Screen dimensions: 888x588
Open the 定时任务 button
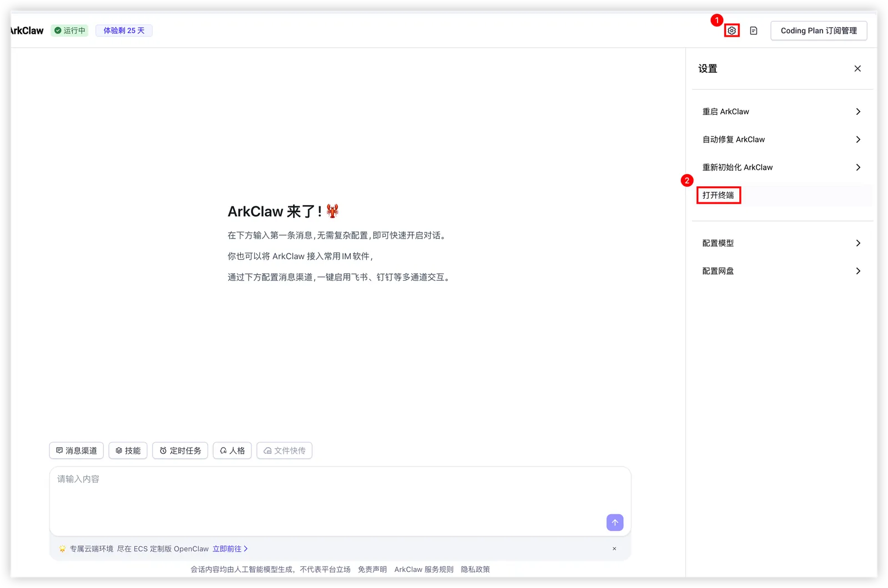coord(180,450)
